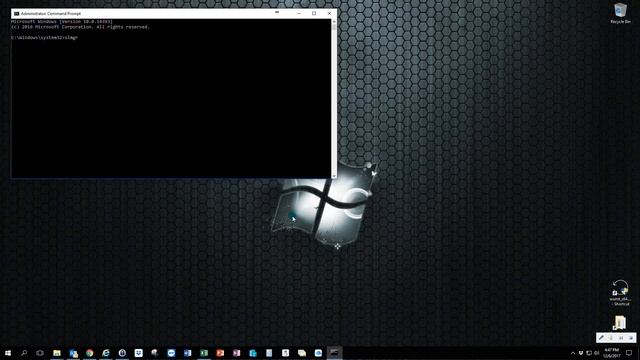Viewport: 640px width, 360px height.
Task: Launch PowerPoint from the taskbar
Action: click(220, 353)
